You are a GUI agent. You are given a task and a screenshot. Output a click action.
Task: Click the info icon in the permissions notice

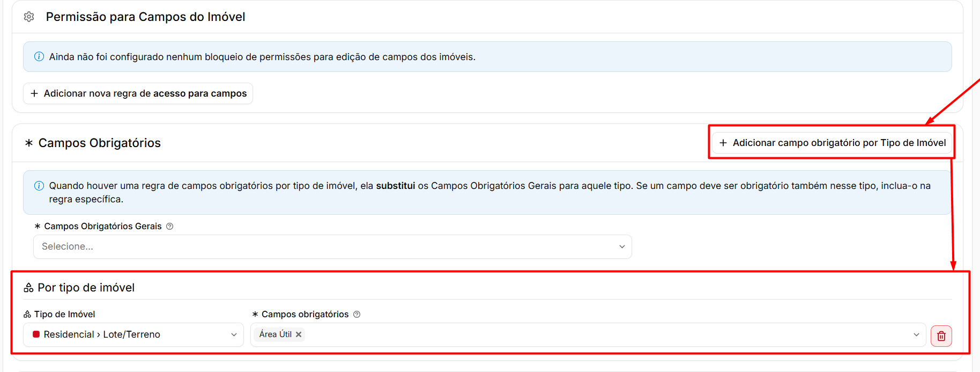(39, 56)
